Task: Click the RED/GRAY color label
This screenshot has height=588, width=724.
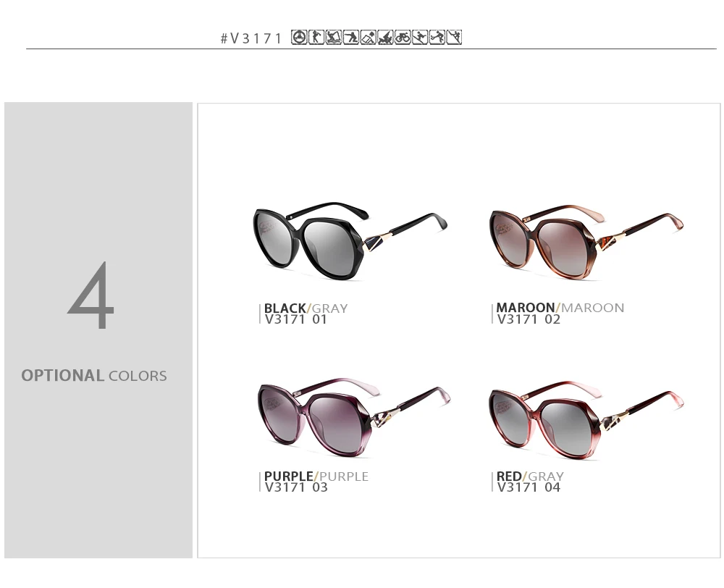Action: point(530,476)
